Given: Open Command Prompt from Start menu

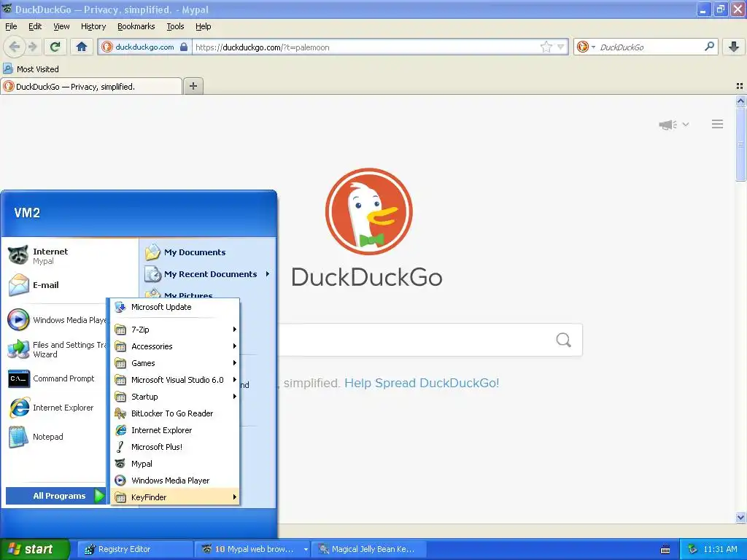Looking at the screenshot, I should [57, 378].
